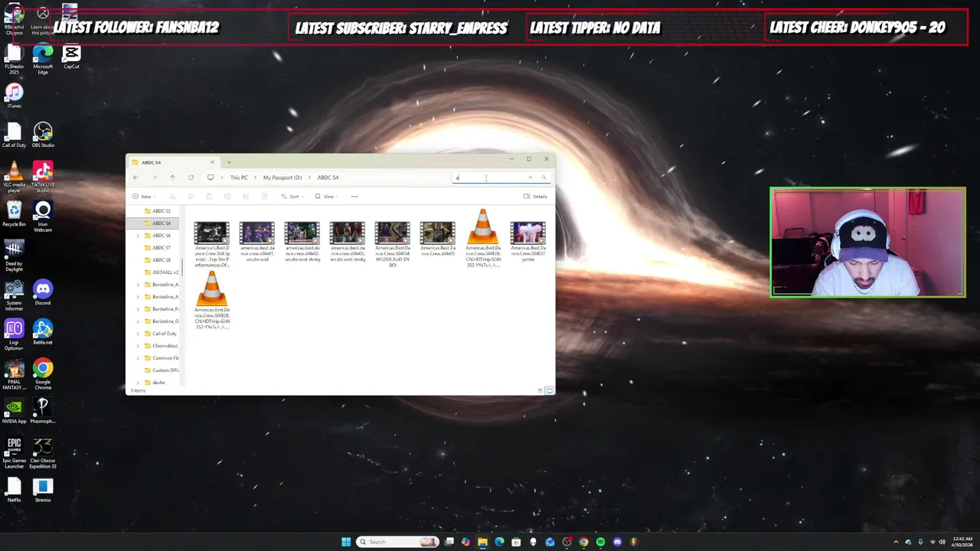This screenshot has height=551, width=980.
Task: Open Spotify from the taskbar
Action: pos(600,542)
